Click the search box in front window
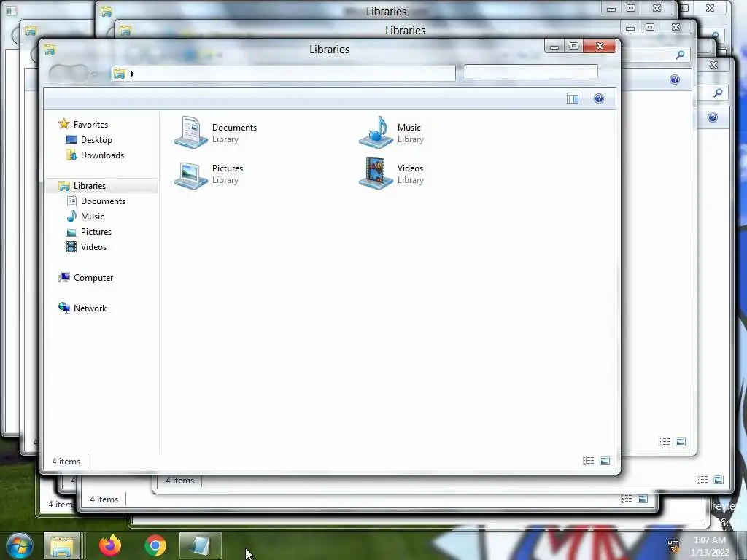The image size is (747, 560). [531, 71]
